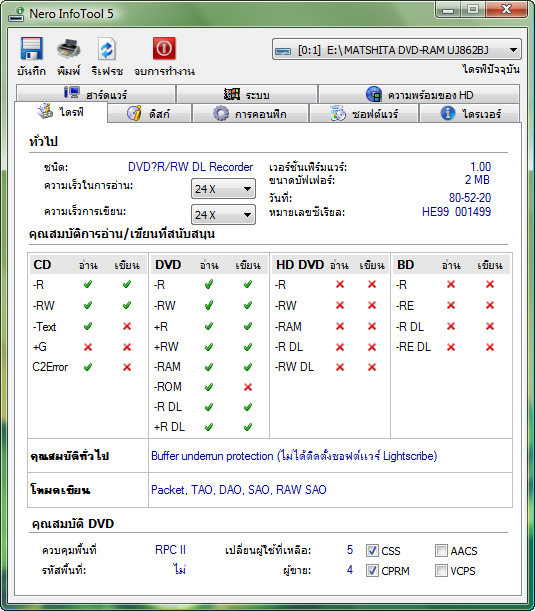Toggle the CPRM checkbox
The height and width of the screenshot is (611, 535).
(x=372, y=570)
